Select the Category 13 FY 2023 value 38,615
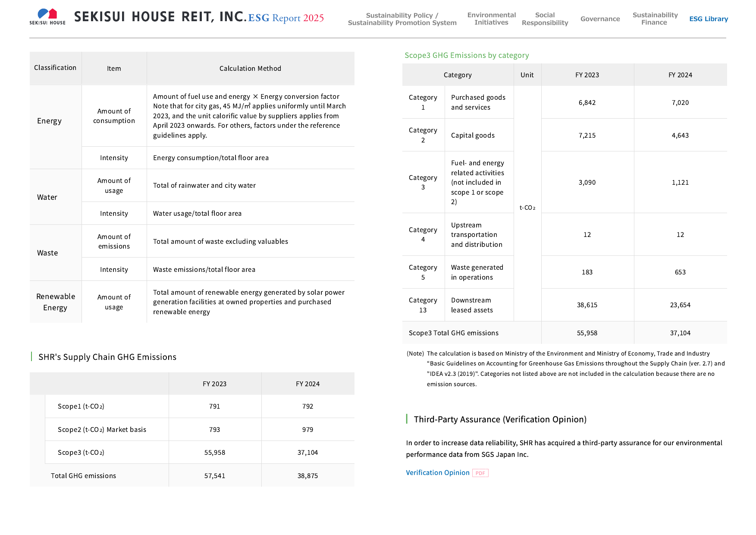This screenshot has height=535, width=756. point(587,305)
